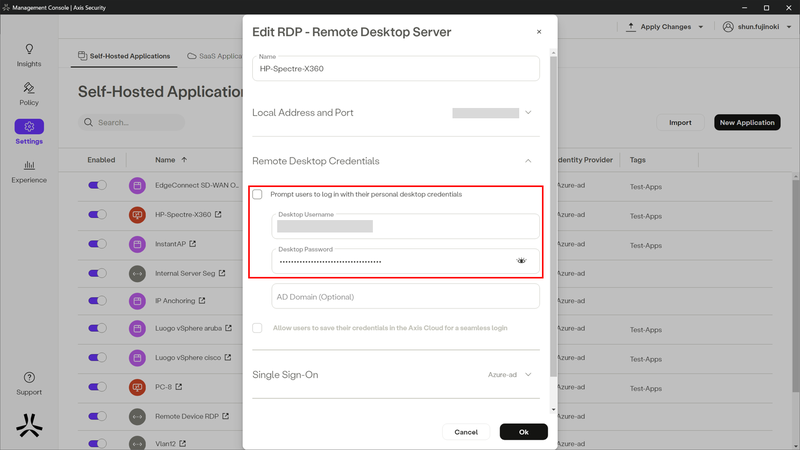Click the New Application button
This screenshot has height=450, width=800.
pos(747,122)
